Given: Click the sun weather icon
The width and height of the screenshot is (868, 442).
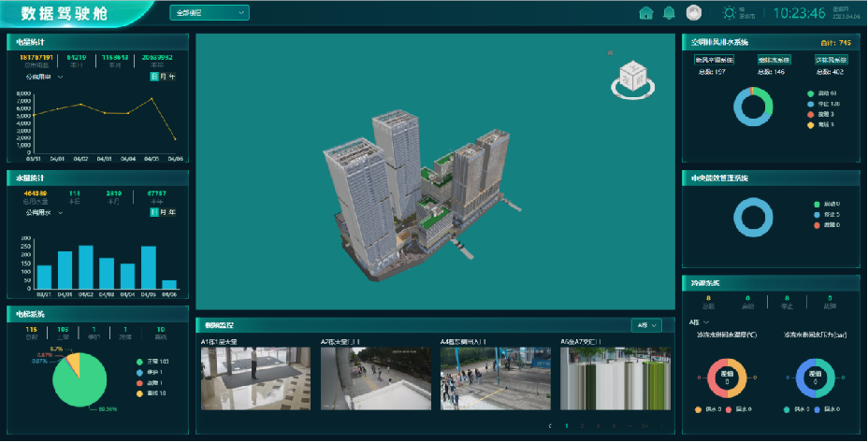Looking at the screenshot, I should pyautogui.click(x=730, y=13).
